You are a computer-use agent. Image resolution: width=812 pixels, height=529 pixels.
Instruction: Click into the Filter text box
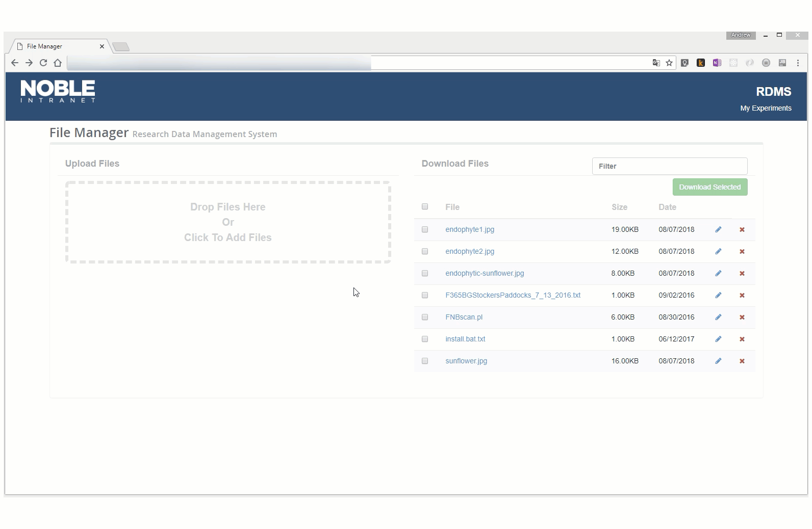click(x=669, y=166)
